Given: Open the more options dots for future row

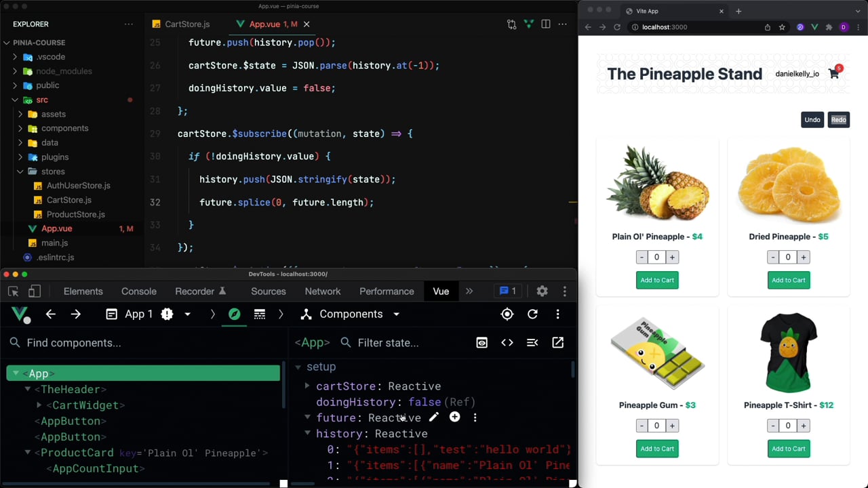Looking at the screenshot, I should (475, 418).
